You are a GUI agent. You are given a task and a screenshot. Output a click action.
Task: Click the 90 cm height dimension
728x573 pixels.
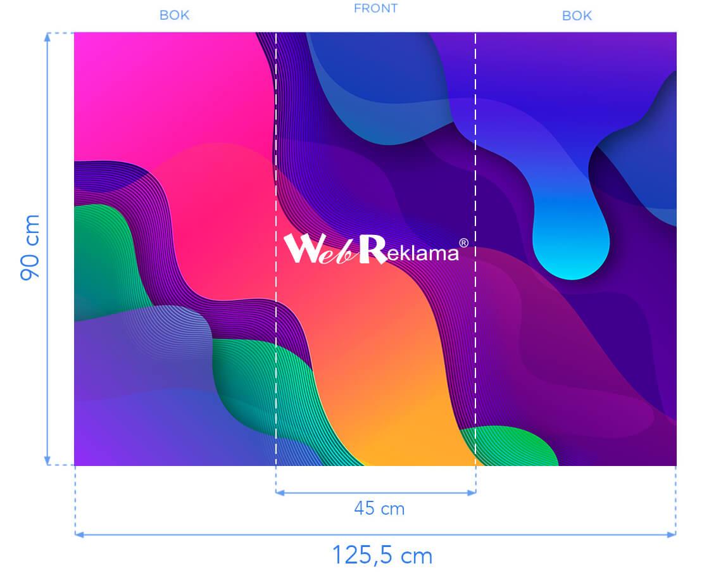pos(30,248)
